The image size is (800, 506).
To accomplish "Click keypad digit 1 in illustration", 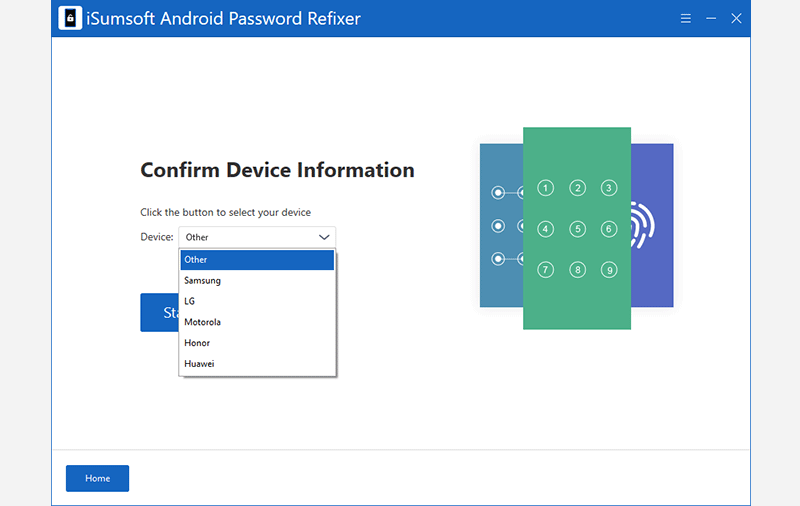I will click(545, 188).
